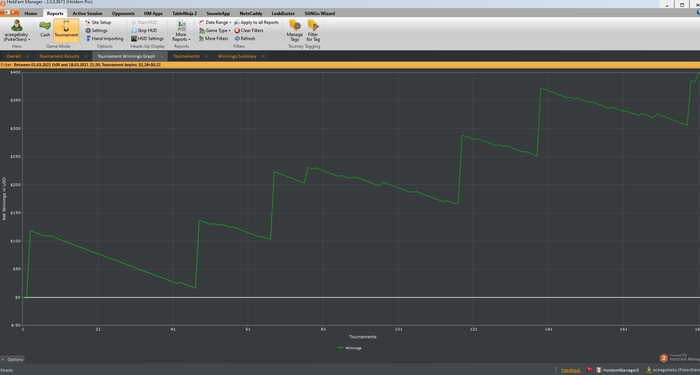
Task: Open the More Reports dropdown
Action: tap(181, 30)
